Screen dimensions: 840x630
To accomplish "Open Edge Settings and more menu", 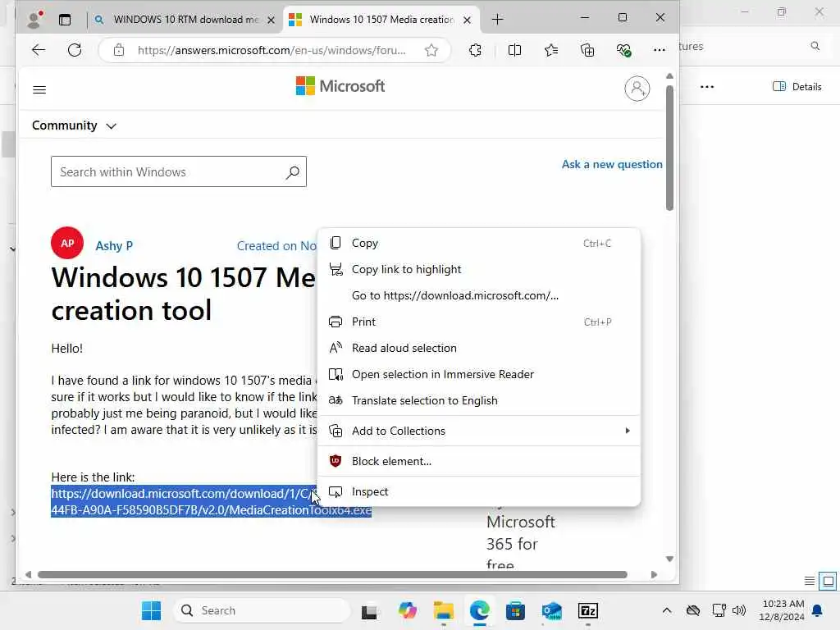I will click(x=660, y=50).
